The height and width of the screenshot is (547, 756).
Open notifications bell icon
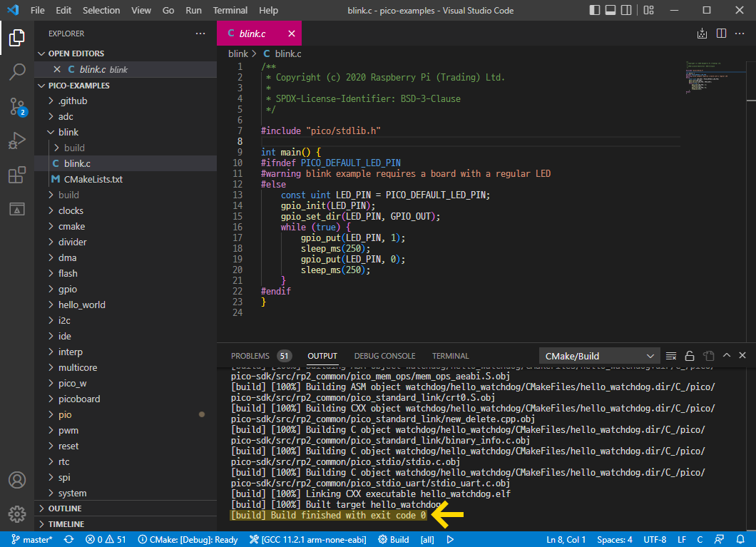point(740,539)
